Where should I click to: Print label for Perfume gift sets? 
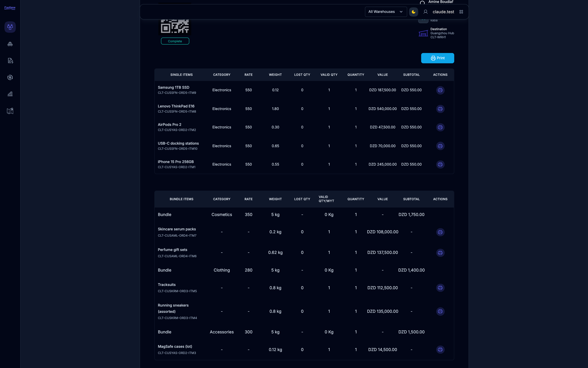tap(440, 253)
